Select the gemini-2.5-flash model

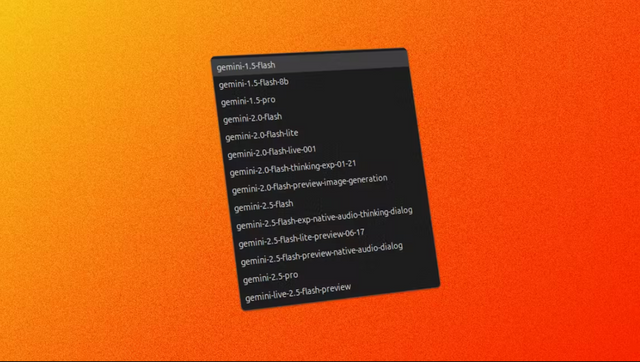264,205
